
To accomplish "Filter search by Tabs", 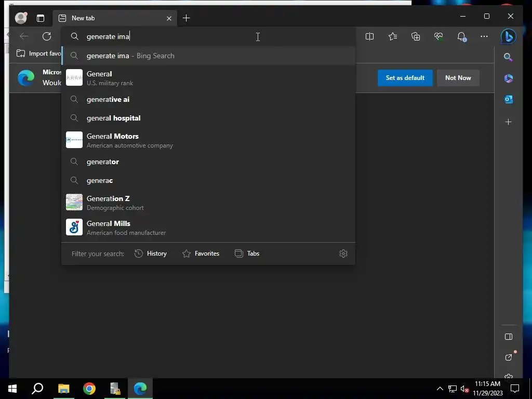I will (x=247, y=254).
